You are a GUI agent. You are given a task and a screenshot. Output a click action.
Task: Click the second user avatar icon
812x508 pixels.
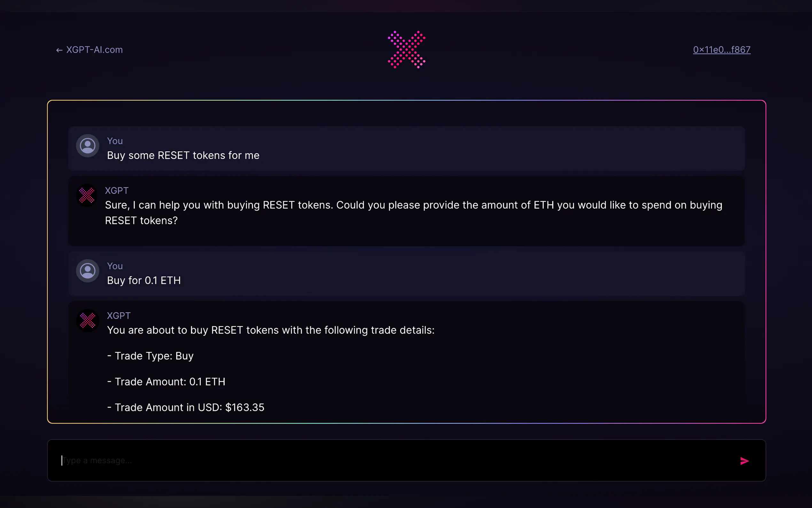tap(88, 271)
